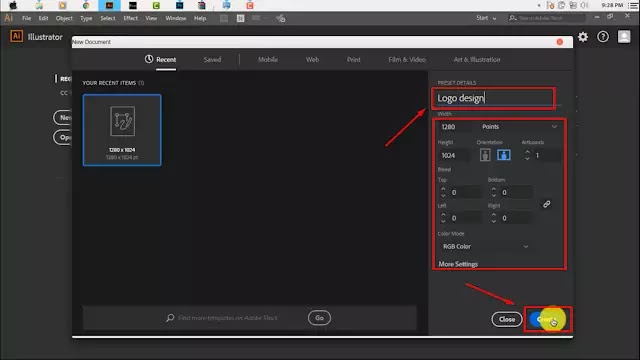This screenshot has height=360, width=640.
Task: Open the Start workspace dropdown
Action: click(486, 18)
